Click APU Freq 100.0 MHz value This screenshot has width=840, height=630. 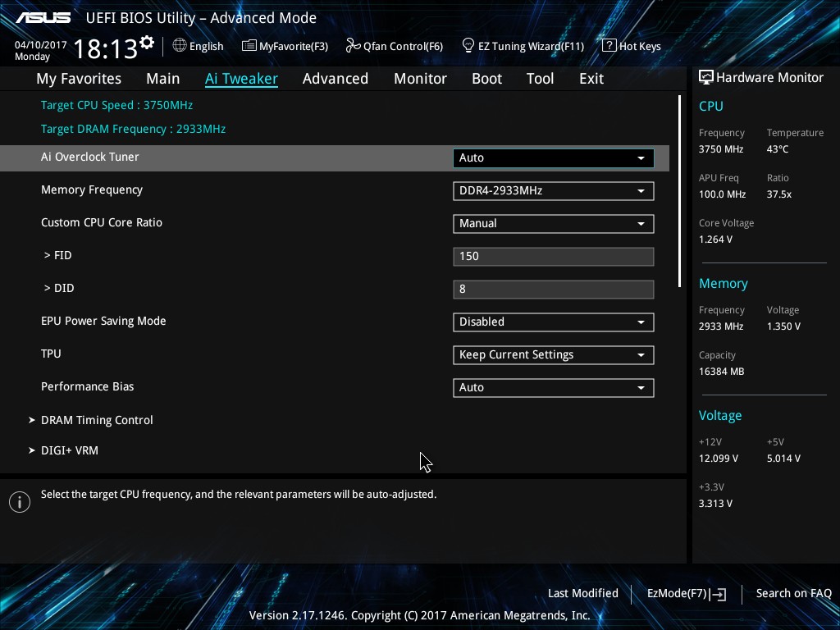coord(722,194)
